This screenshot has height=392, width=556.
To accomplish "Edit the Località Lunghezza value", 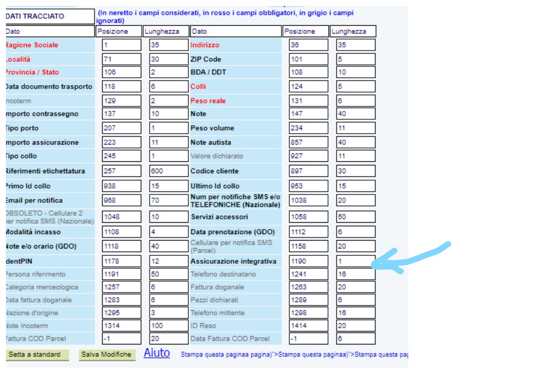I will [x=169, y=59].
